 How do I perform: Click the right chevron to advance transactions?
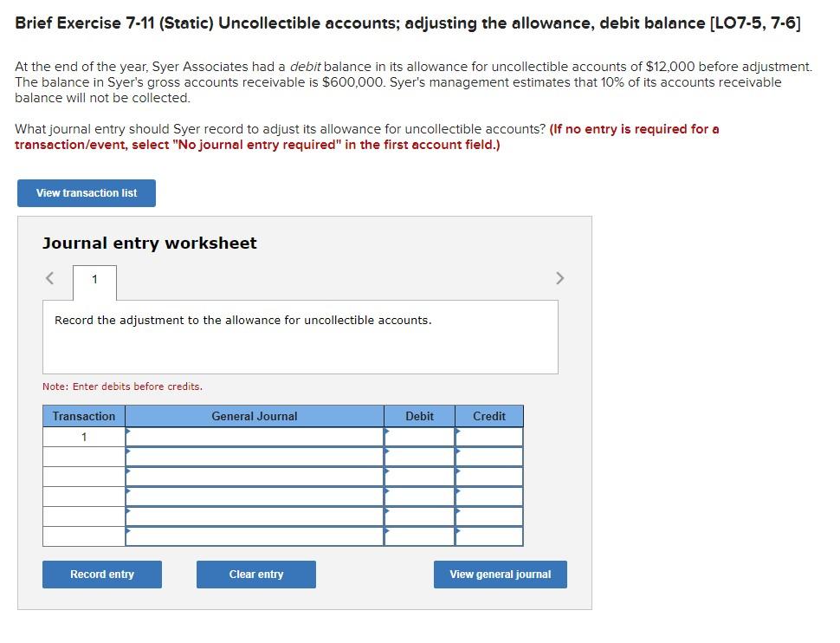559,278
